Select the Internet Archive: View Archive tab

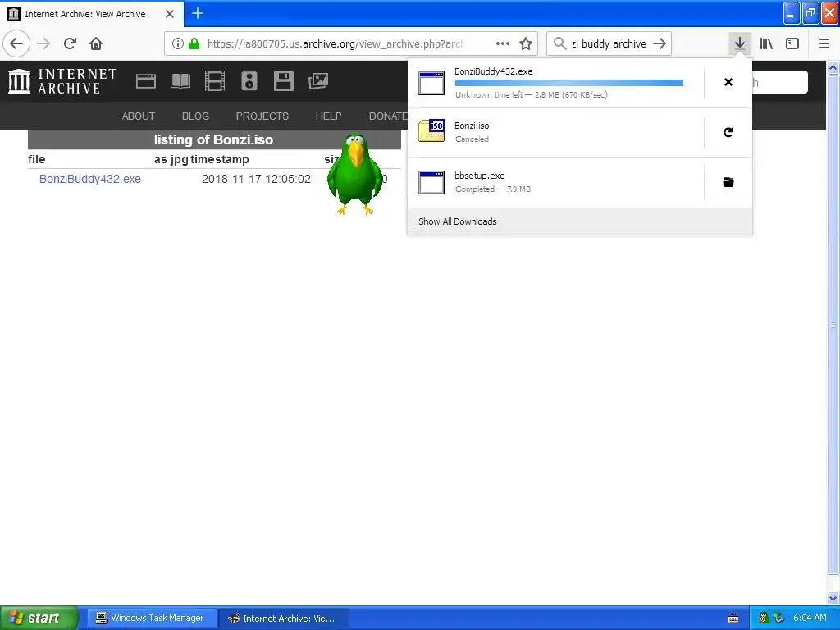pos(92,14)
